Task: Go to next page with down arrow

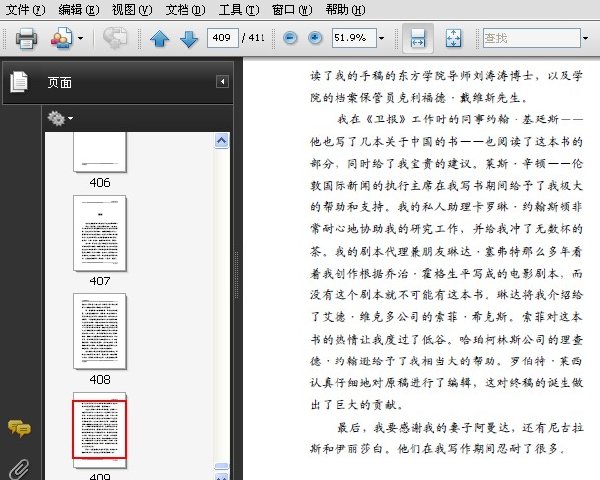Action: (189, 38)
